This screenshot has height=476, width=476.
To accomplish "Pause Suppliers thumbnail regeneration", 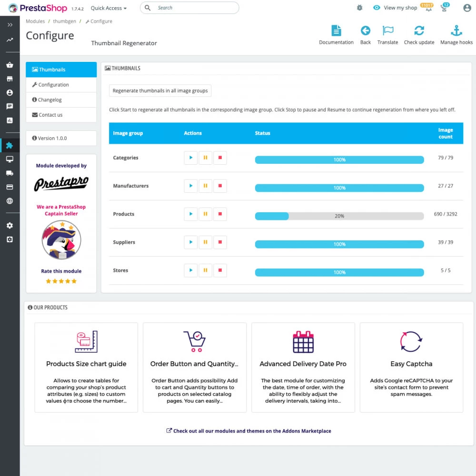I will [205, 242].
